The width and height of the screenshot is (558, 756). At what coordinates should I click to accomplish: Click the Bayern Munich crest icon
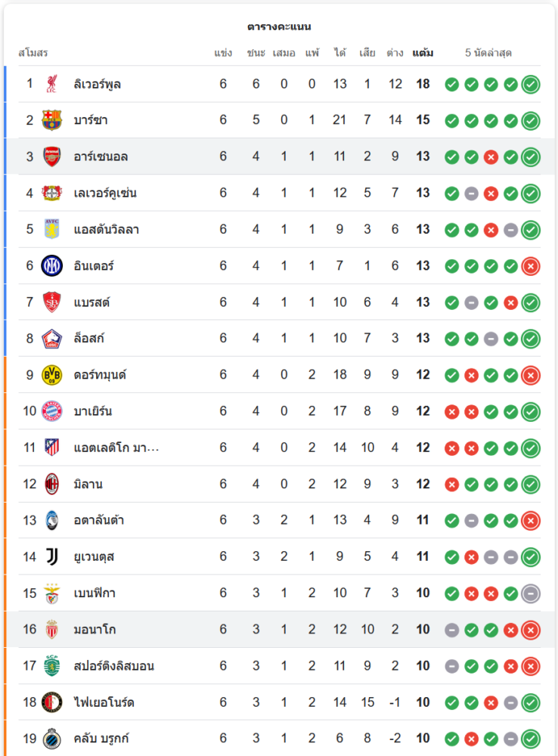(x=51, y=411)
